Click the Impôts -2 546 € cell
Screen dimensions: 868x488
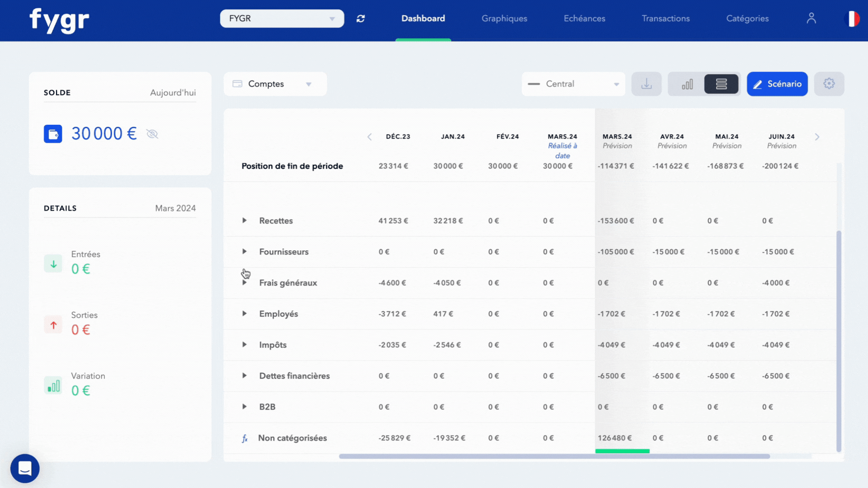pos(447,345)
